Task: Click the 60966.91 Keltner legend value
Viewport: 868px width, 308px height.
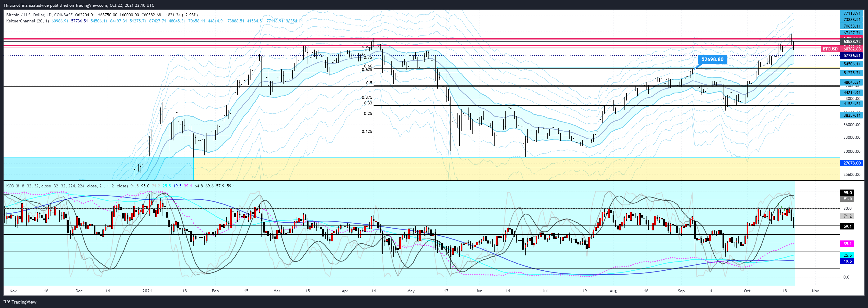Action: click(x=60, y=21)
